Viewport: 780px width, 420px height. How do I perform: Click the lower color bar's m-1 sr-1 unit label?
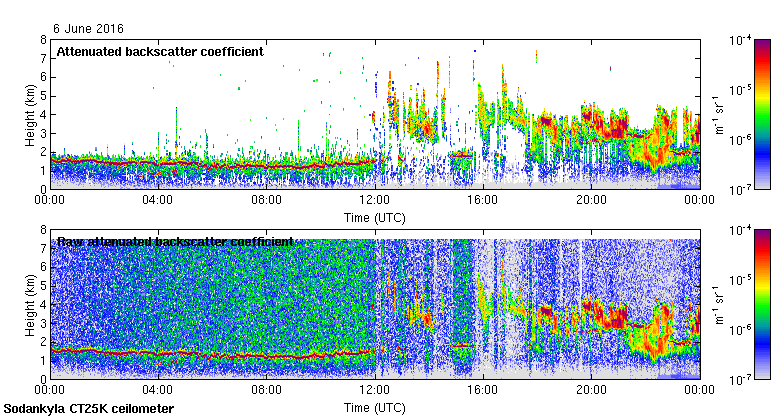tap(719, 305)
